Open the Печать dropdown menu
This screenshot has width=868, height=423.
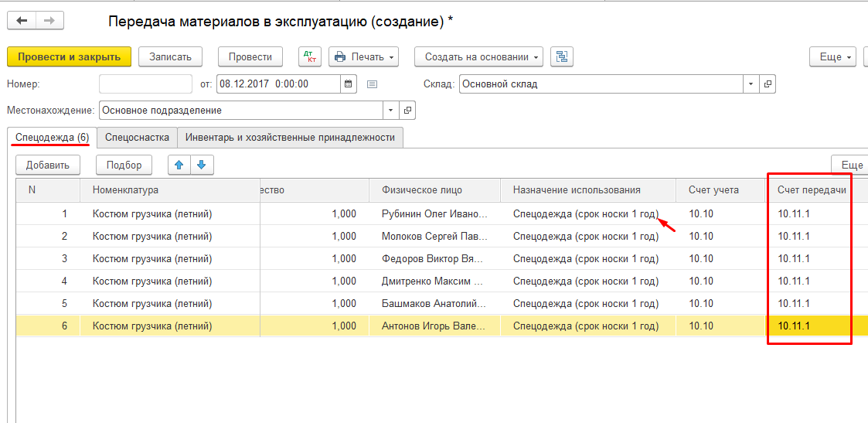364,56
